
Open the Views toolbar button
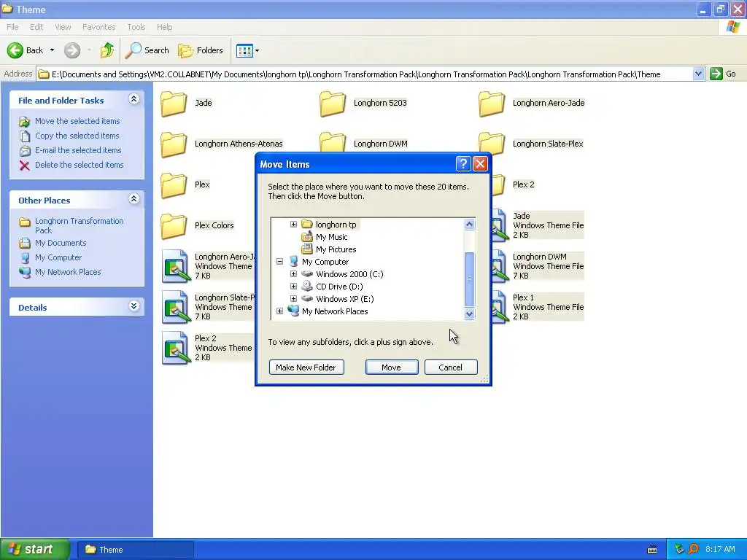[248, 50]
